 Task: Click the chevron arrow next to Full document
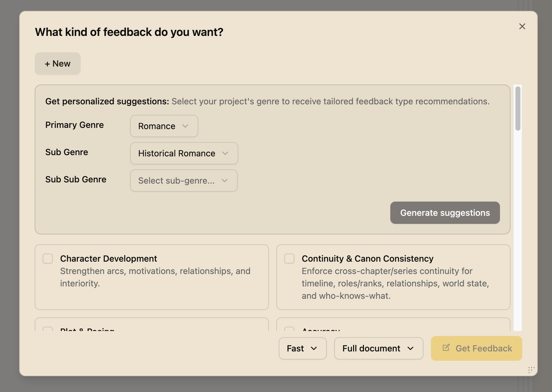(x=410, y=348)
